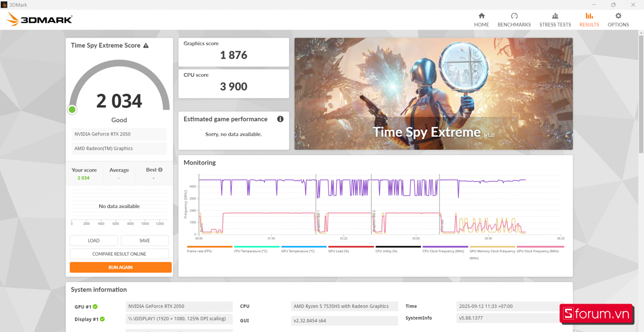Click the SAVE button
The width and height of the screenshot is (644, 332).
145,240
